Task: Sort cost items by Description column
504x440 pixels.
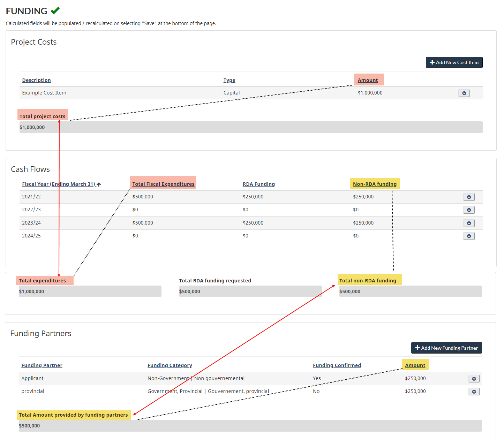Action: [x=36, y=80]
